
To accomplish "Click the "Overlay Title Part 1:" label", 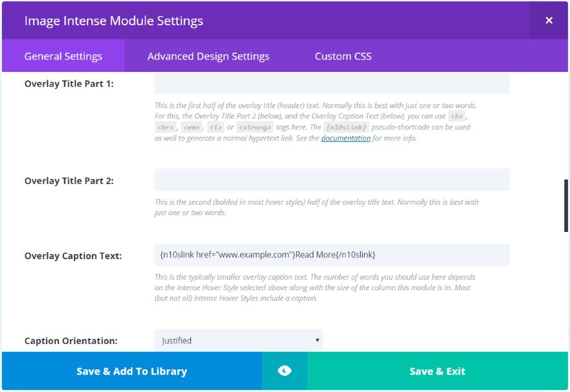I will [69, 84].
